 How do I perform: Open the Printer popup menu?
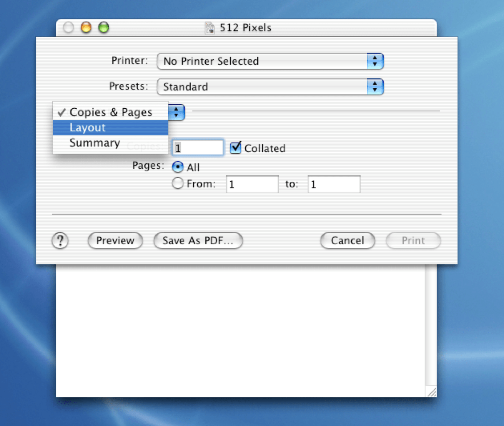coord(270,61)
